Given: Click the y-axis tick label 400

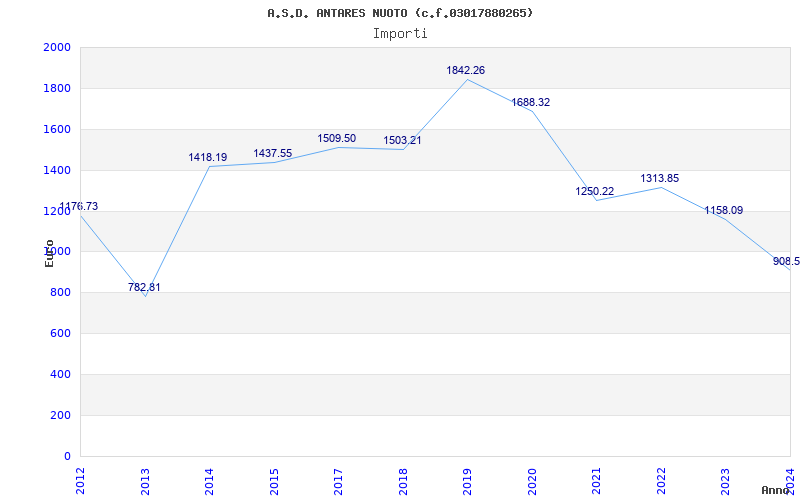Looking at the screenshot, I should pyautogui.click(x=60, y=374).
